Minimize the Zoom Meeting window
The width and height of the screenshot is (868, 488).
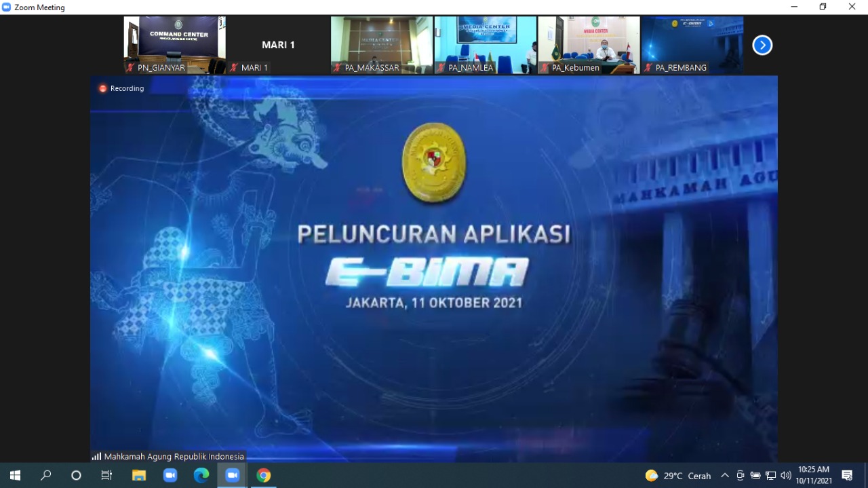click(794, 7)
